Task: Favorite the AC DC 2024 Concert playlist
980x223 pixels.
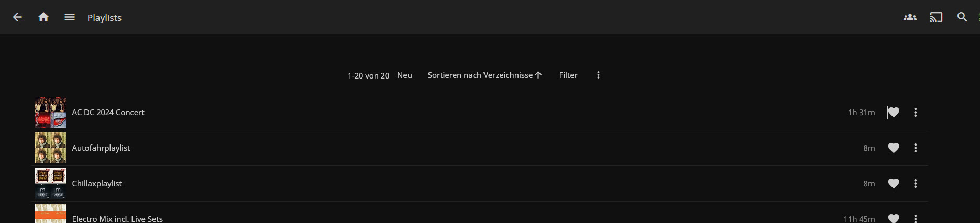Action: point(894,113)
